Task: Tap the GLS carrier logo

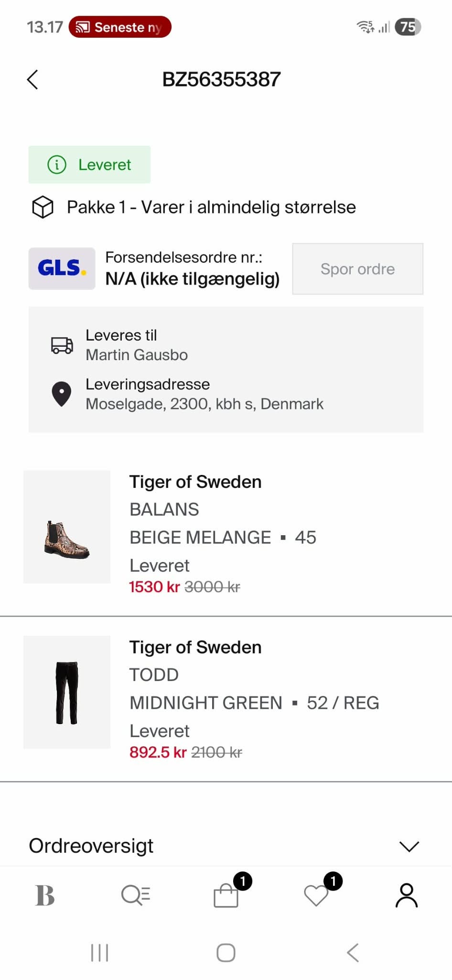Action: 62,268
